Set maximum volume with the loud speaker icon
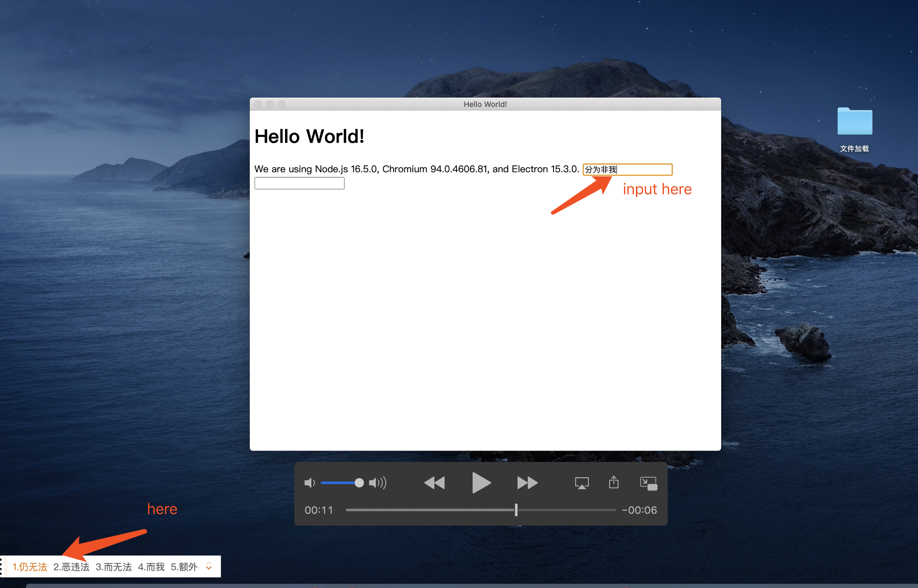Screen dimensions: 918x588 pos(378,483)
